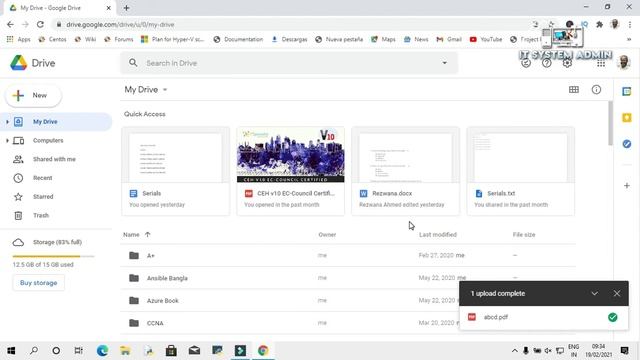Screen dimensions: 640x360
Task: Open the Trash section
Action: pyautogui.click(x=41, y=216)
